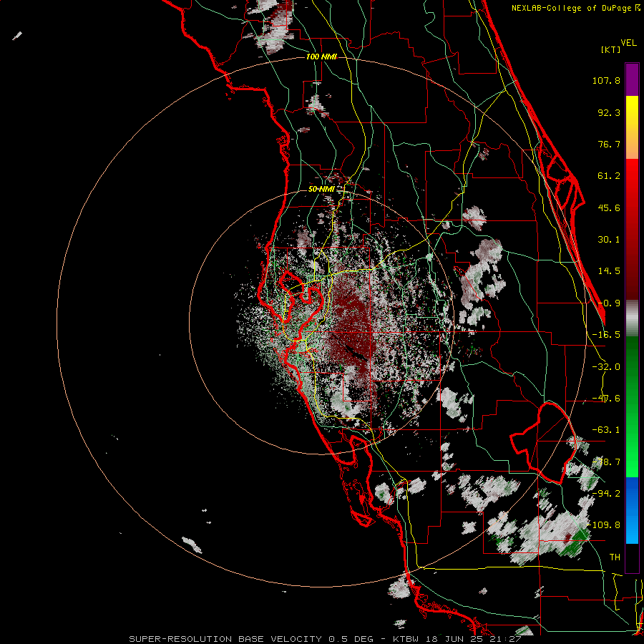
Task: Click the gray near-zero segment of the color bar
Action: pyautogui.click(x=632, y=318)
